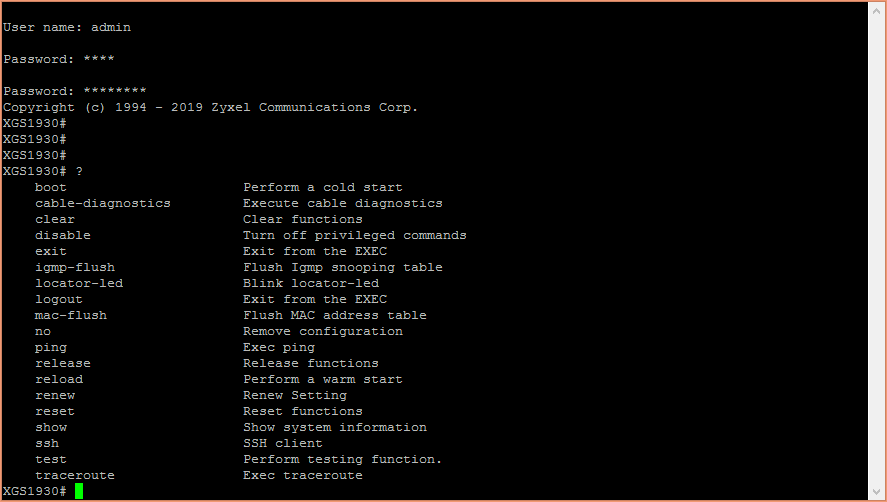Click the 'ssh' command entry
887x502 pixels.
coord(47,443)
